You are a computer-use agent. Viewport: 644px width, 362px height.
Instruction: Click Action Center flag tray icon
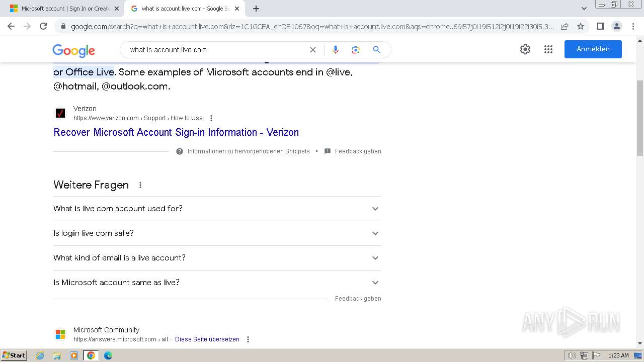(597, 355)
